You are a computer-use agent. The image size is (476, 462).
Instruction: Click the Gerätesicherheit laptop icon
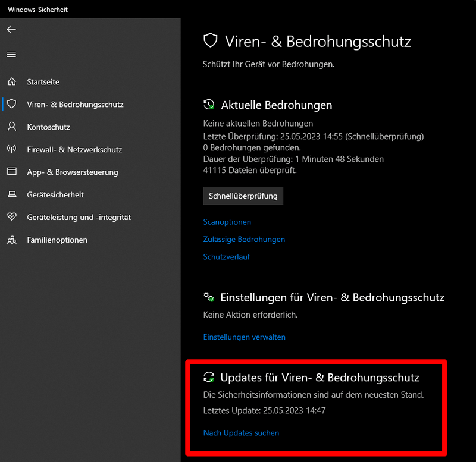pyautogui.click(x=12, y=194)
